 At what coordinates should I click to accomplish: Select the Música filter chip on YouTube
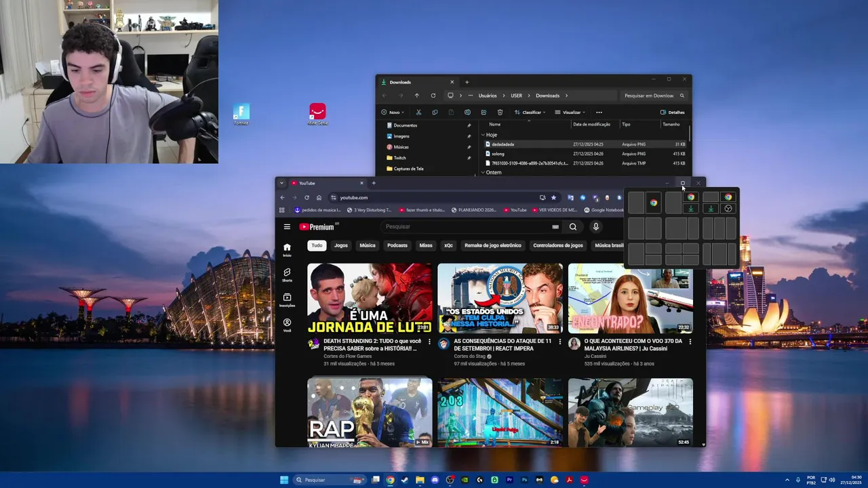click(368, 245)
